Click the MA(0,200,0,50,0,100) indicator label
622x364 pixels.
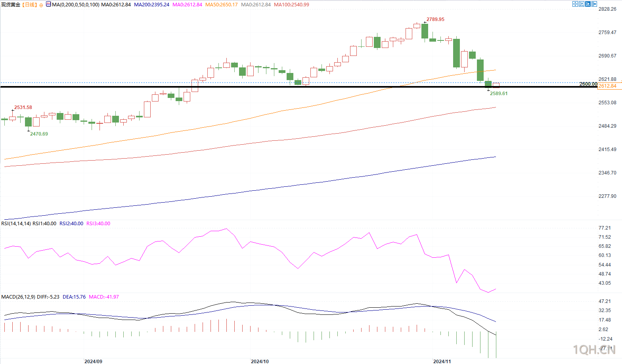pos(76,5)
